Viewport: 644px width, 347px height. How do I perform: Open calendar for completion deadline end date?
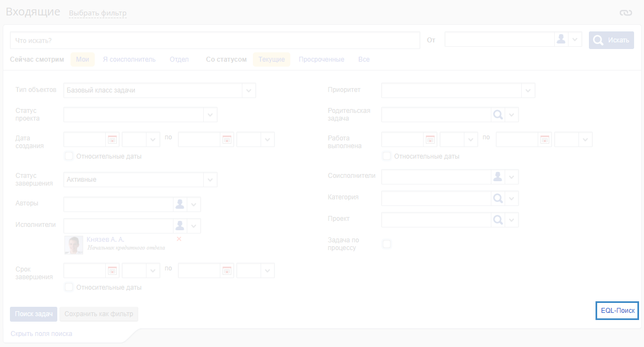(x=227, y=270)
